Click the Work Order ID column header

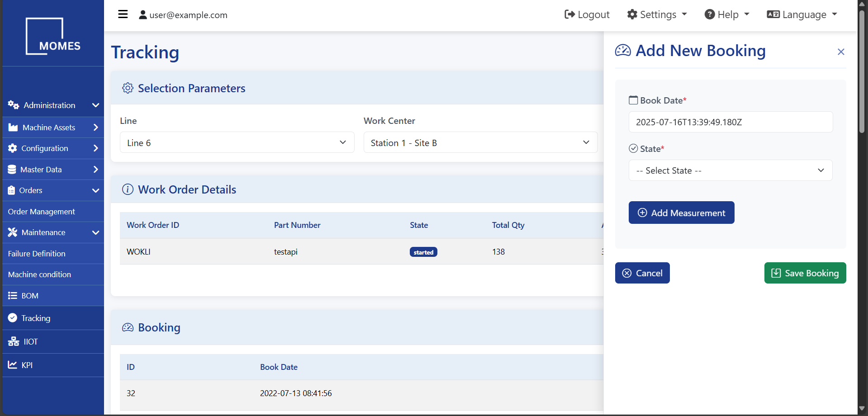click(x=153, y=225)
